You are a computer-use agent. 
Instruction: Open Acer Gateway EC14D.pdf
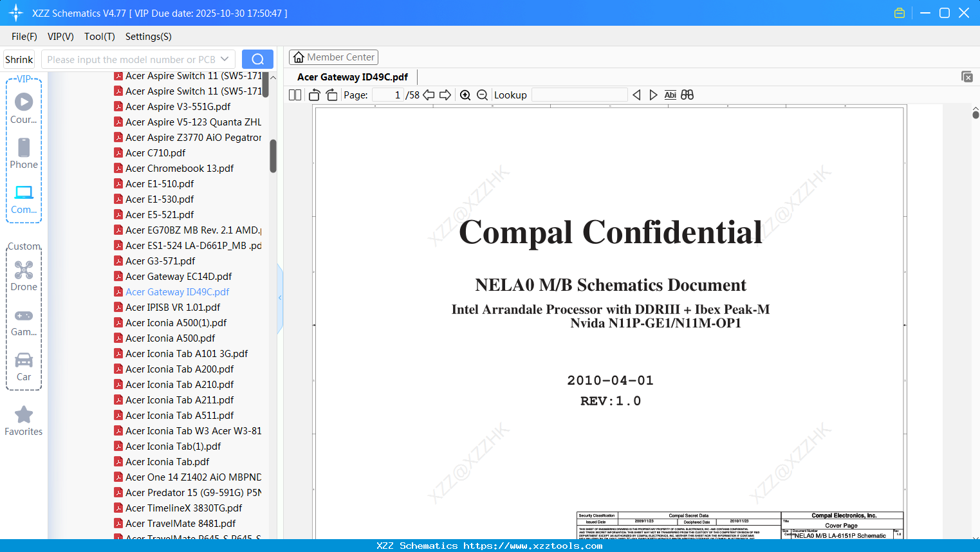172,277
